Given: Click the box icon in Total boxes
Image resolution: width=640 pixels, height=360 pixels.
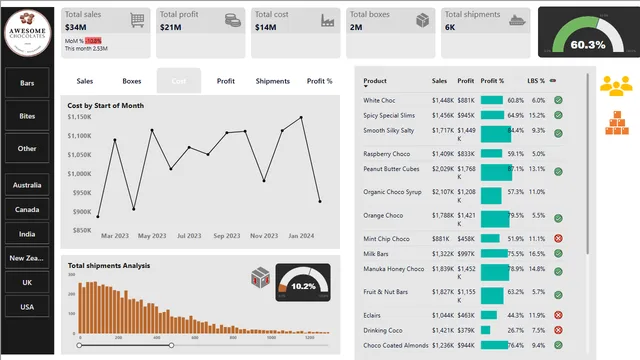Looking at the screenshot, I should click(422, 20).
